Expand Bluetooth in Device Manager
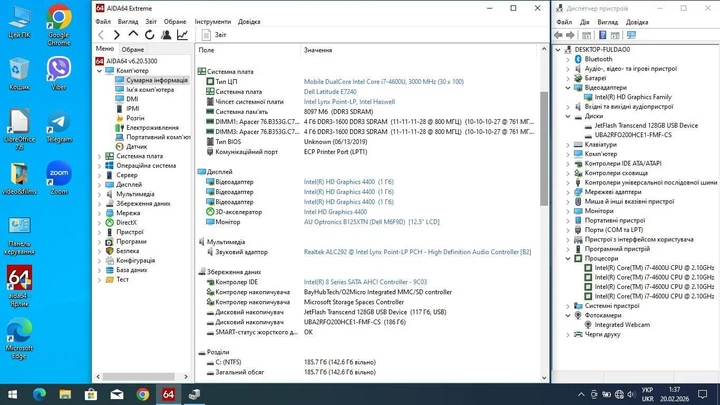This screenshot has height=405, width=720. (x=568, y=59)
